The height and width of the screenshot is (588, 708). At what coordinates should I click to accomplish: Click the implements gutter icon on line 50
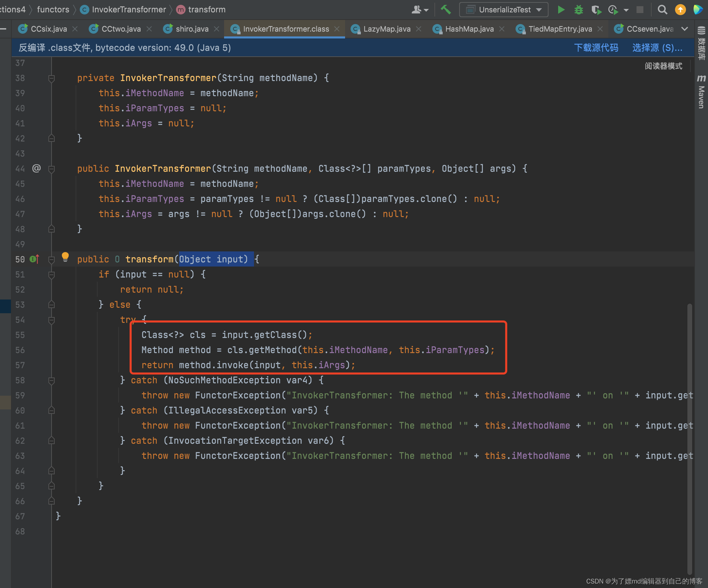point(35,259)
